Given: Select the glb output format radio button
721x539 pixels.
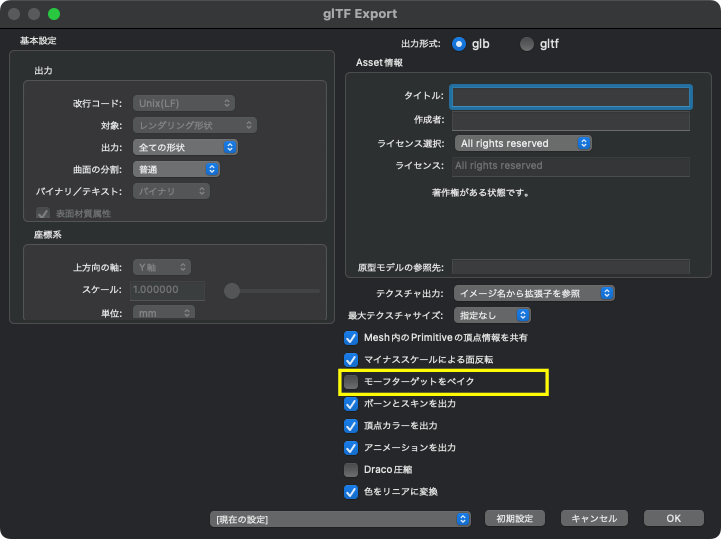Looking at the screenshot, I should pos(458,44).
